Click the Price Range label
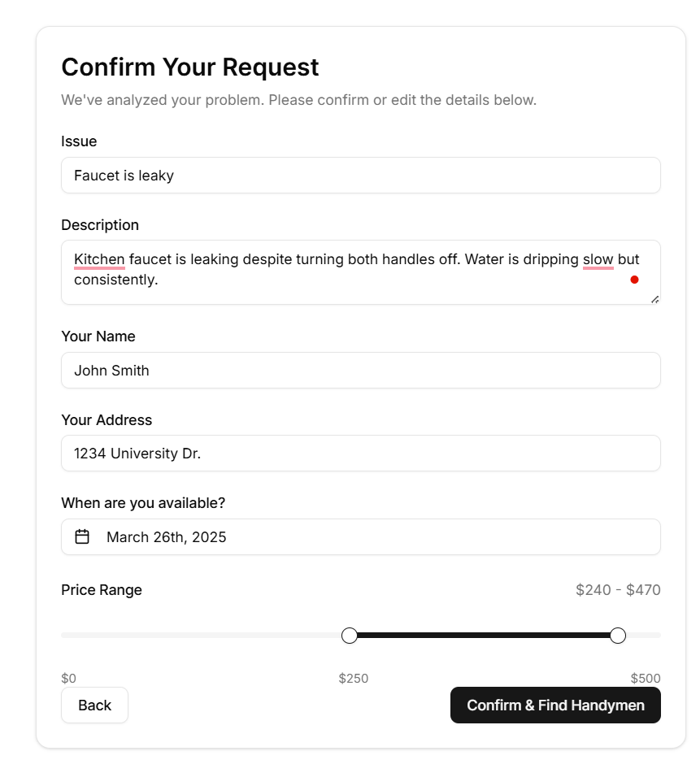The image size is (700, 777). [102, 590]
